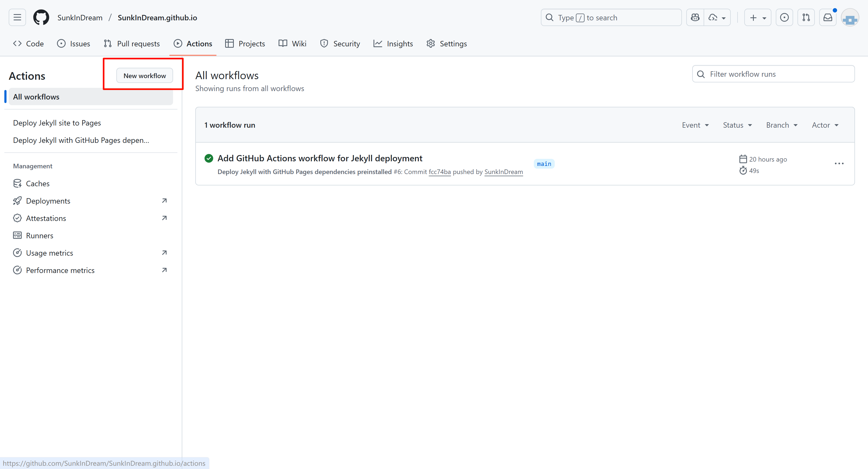Image resolution: width=868 pixels, height=469 pixels.
Task: Click the New workflow button
Action: pos(145,76)
